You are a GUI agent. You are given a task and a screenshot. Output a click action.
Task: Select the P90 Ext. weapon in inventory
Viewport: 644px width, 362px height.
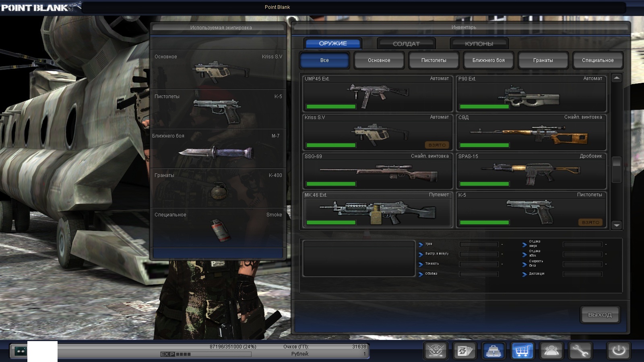[531, 93]
